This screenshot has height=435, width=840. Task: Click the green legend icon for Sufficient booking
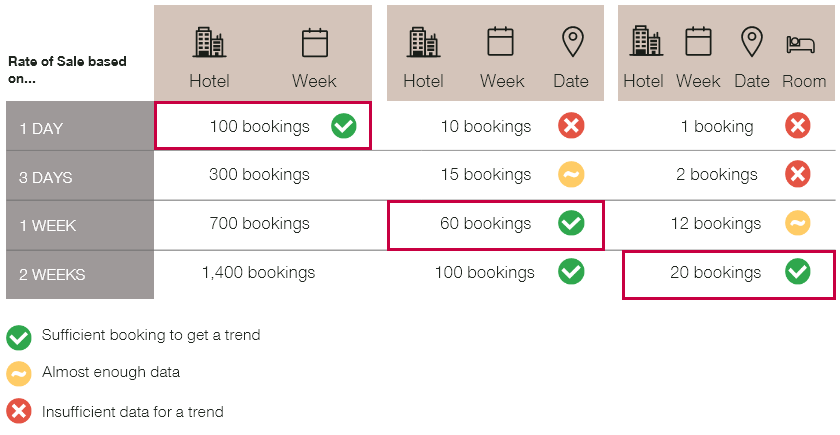coord(19,338)
